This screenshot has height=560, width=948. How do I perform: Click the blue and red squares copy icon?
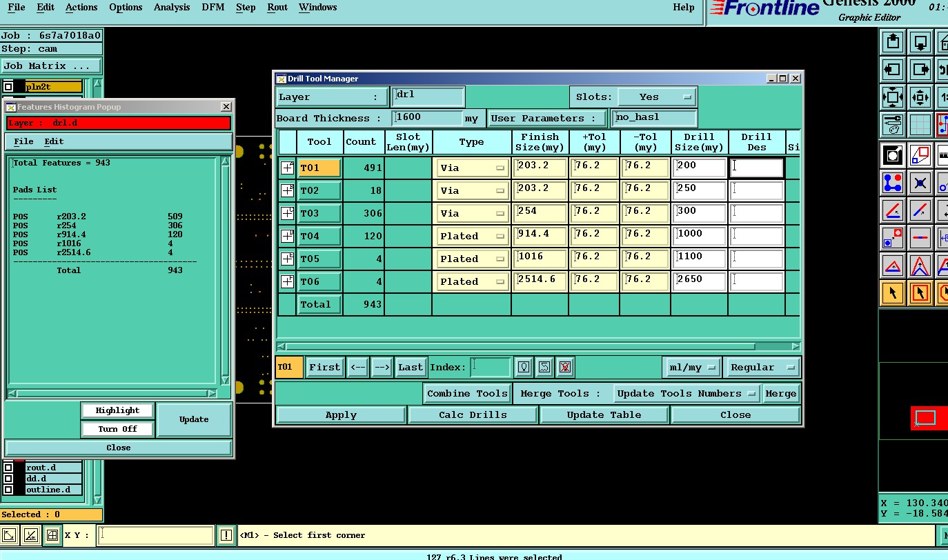(893, 238)
